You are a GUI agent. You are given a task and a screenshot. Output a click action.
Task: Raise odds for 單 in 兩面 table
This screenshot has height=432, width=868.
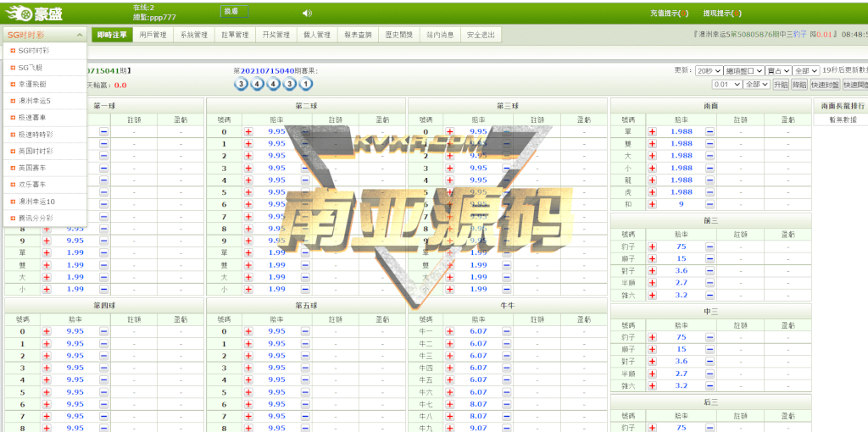(x=652, y=131)
